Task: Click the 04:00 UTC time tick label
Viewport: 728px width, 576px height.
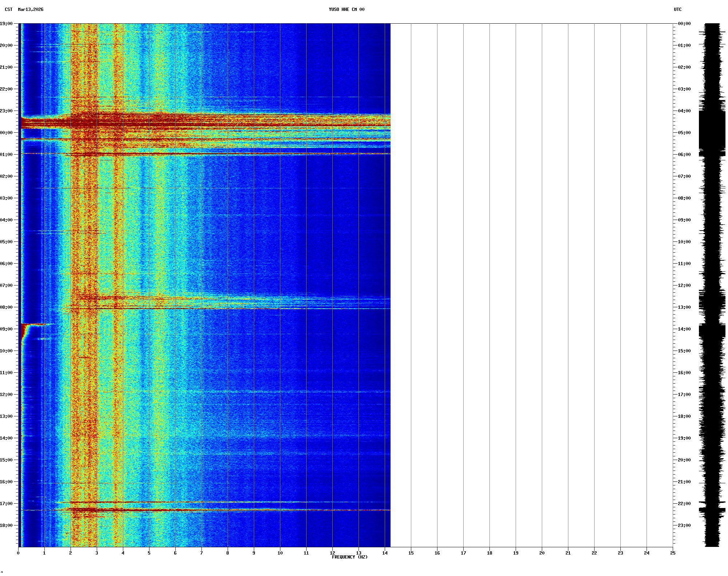Action: (x=684, y=111)
